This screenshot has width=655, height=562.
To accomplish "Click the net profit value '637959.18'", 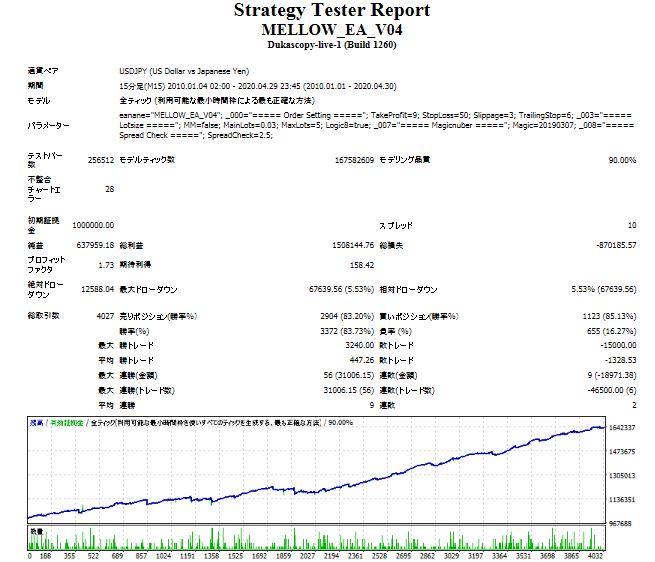I will pyautogui.click(x=95, y=245).
